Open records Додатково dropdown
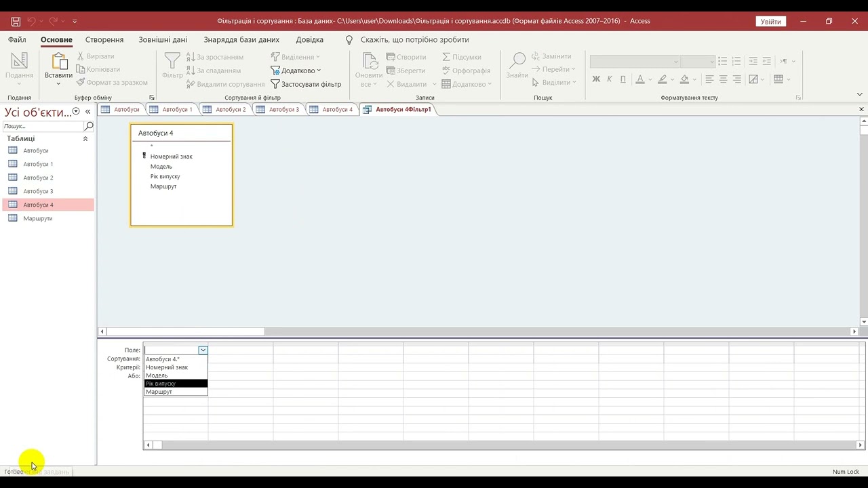This screenshot has width=868, height=488. pyautogui.click(x=467, y=84)
